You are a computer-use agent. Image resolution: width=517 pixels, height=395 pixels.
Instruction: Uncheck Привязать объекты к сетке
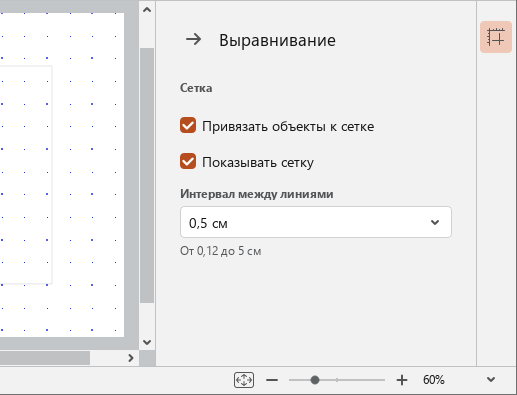[x=188, y=125]
